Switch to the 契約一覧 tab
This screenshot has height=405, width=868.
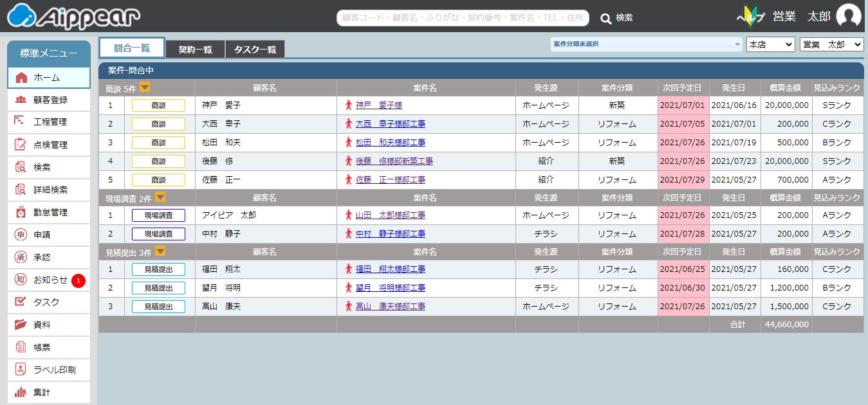point(196,50)
